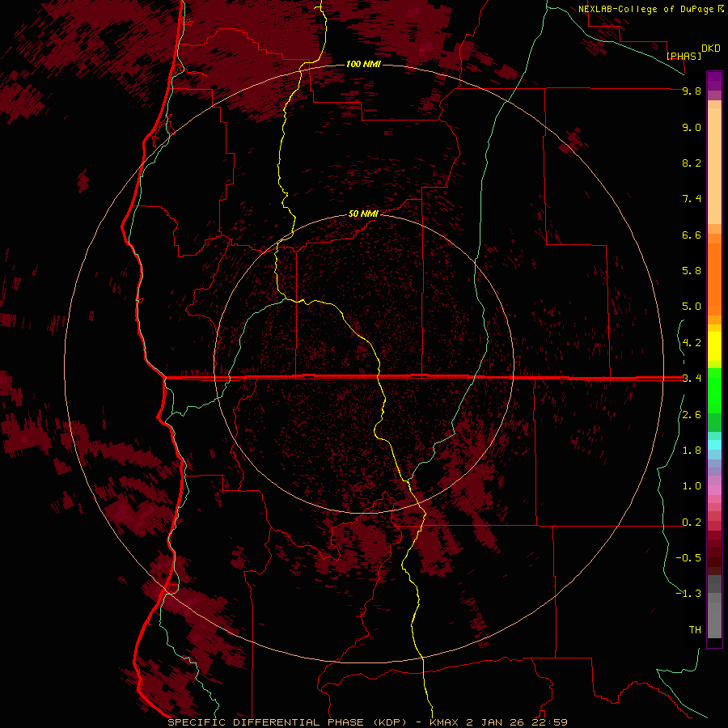The height and width of the screenshot is (728, 728).
Task: Click the Specific Differential Phase (KDP) caption
Action: pyautogui.click(x=287, y=722)
